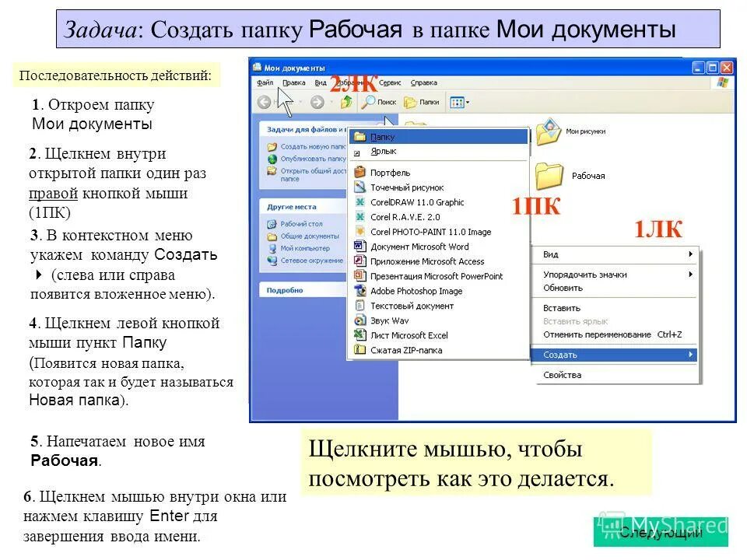The height and width of the screenshot is (560, 747).
Task: Go to Мой компьютер link
Action: click(x=304, y=248)
